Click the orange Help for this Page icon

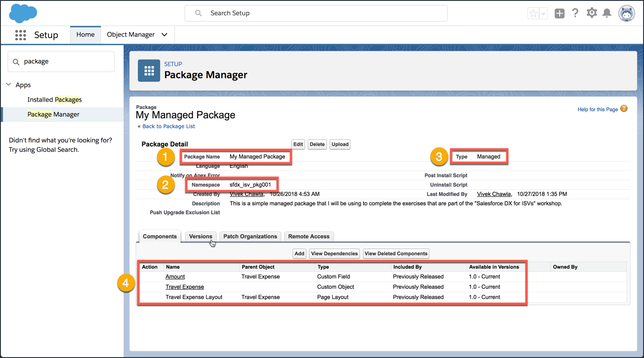(624, 108)
